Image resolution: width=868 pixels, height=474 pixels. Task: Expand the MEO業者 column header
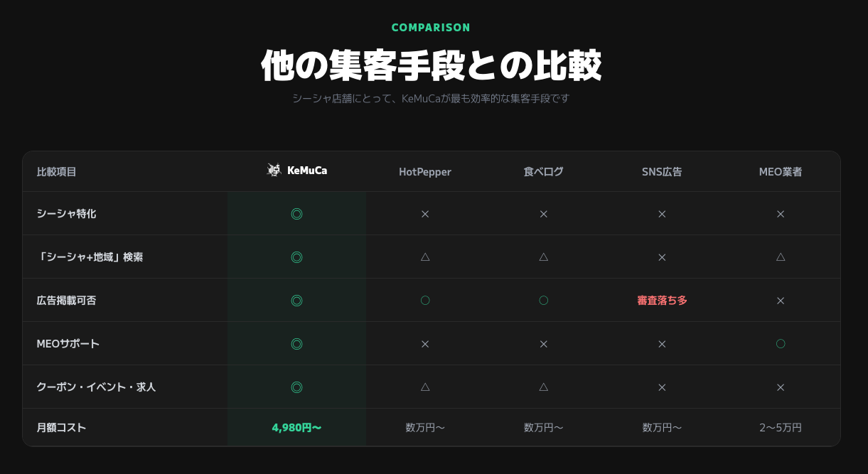(780, 171)
